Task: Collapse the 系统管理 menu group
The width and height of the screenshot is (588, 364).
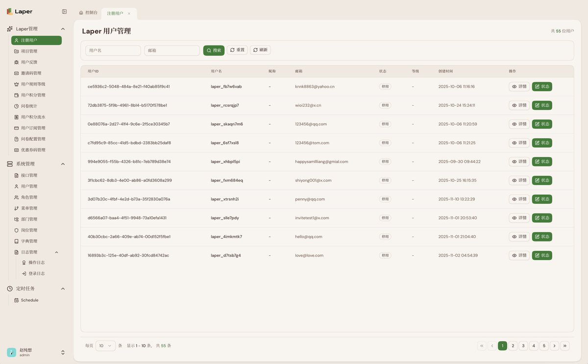Action: [63, 164]
